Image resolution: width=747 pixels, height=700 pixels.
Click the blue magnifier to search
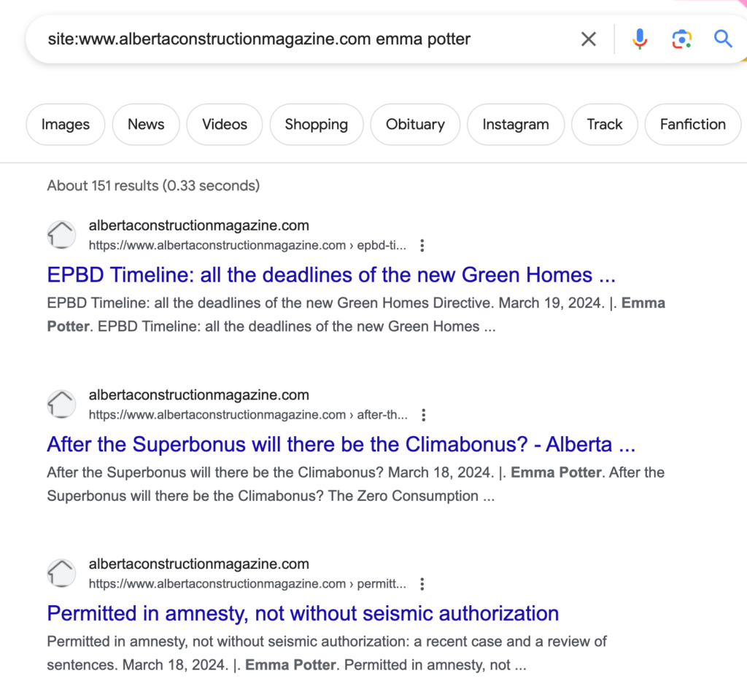coord(723,39)
